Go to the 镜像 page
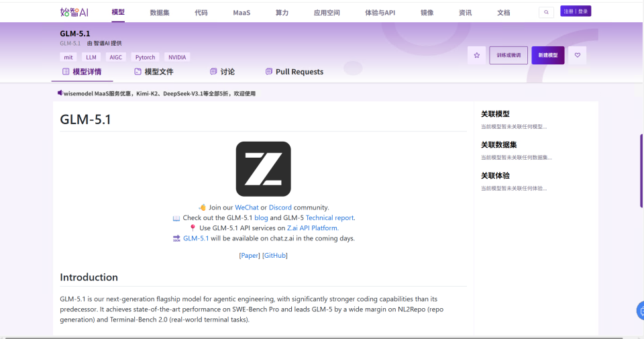Viewport: 644px width, 339px height. pyautogui.click(x=427, y=13)
